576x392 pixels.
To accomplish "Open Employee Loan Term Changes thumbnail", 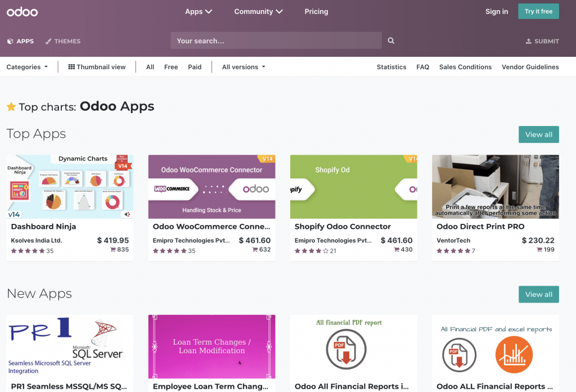I will point(211,346).
